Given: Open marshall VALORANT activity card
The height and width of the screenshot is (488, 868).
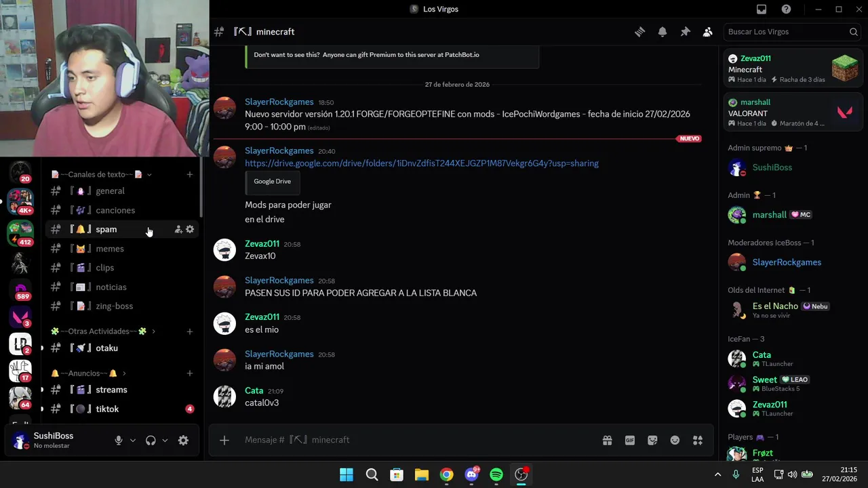Looking at the screenshot, I should [792, 113].
